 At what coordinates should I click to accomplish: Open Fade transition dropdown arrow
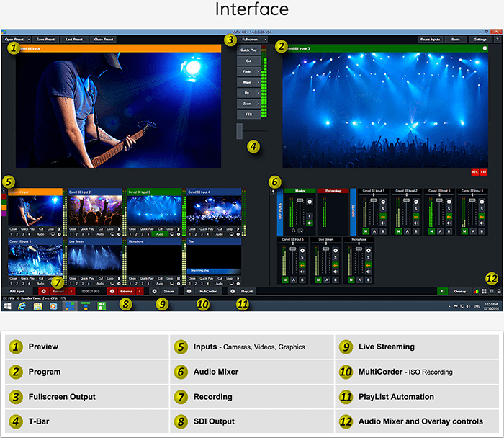(x=258, y=71)
